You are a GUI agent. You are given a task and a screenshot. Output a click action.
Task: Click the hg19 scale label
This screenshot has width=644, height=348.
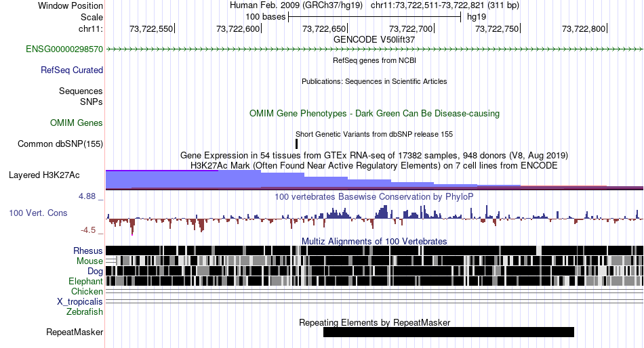click(x=477, y=17)
